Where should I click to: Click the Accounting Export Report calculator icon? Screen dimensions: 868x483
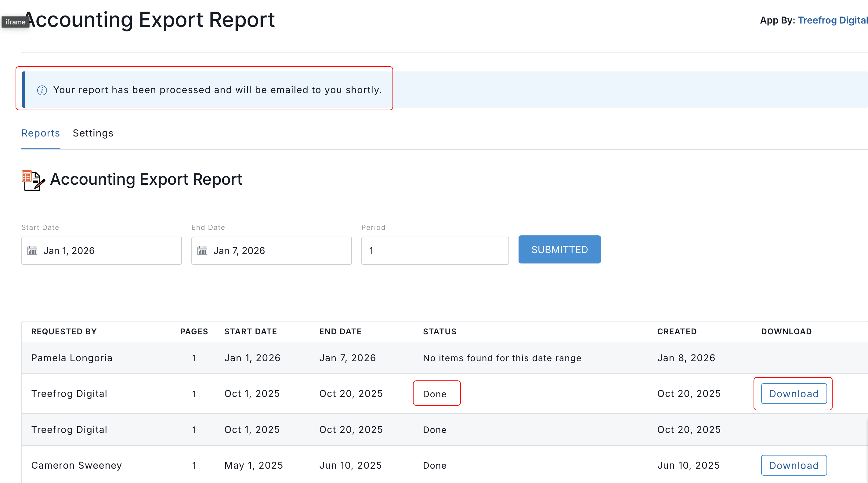click(x=33, y=180)
